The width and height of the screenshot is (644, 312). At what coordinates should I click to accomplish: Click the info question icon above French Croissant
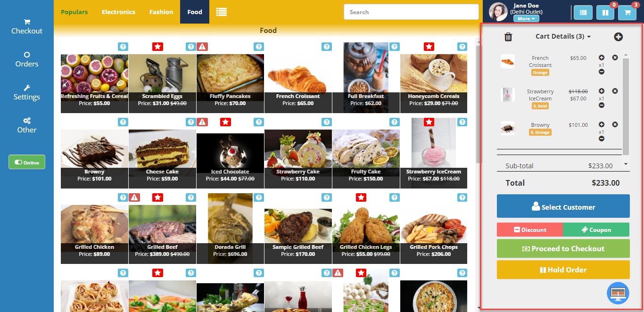pos(327,47)
